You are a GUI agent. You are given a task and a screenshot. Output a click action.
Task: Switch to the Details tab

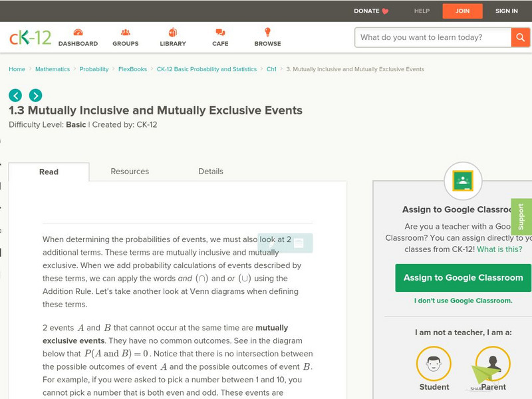pyautogui.click(x=212, y=172)
